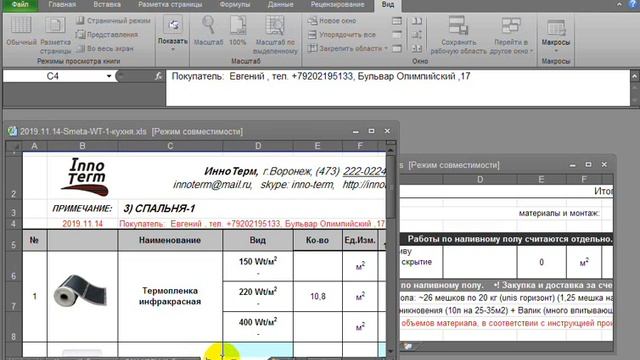Image resolution: width=640 pixels, height=360 pixels.
Task: Expand the Name Box dropdown arrow
Action: (109, 76)
